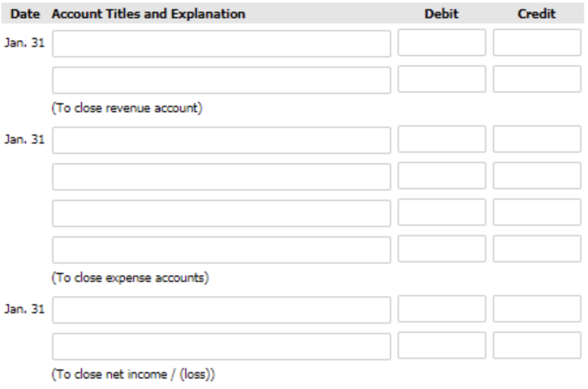Viewport: 588px width, 389px height.
Task: Focus first debit field of net income entry
Action: pyautogui.click(x=442, y=310)
